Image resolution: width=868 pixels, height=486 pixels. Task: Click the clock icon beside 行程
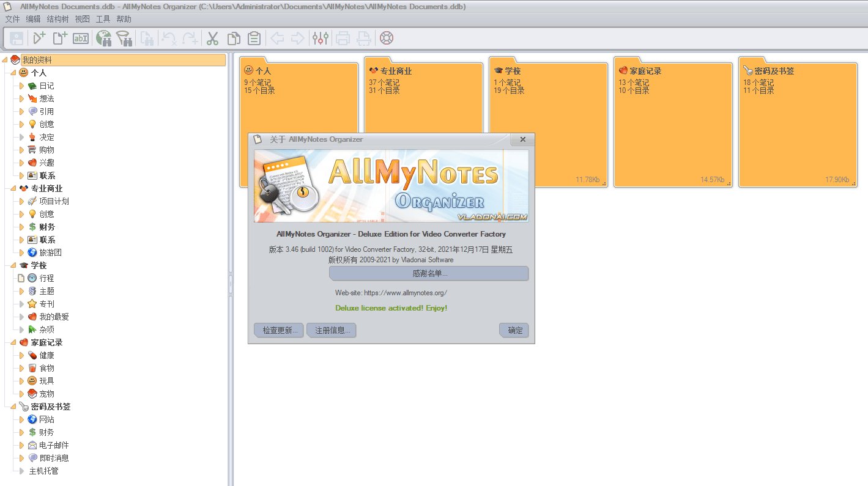pyautogui.click(x=32, y=278)
